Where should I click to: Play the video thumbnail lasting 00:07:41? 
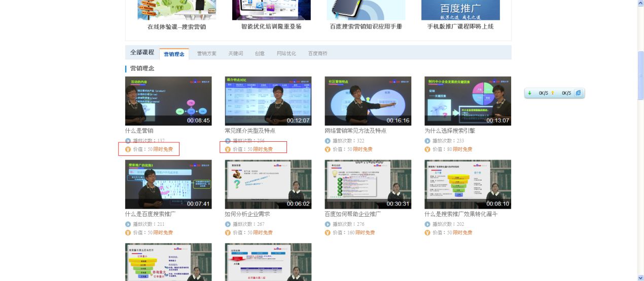coord(168,184)
